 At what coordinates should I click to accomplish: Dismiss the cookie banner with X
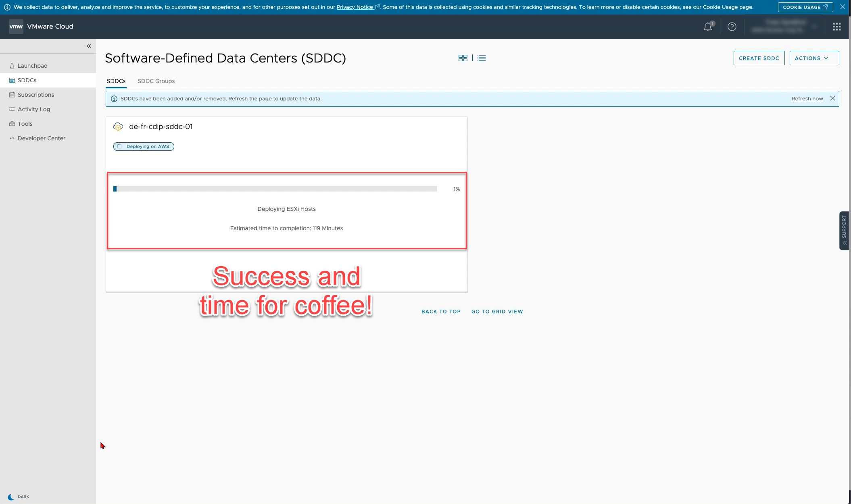point(843,7)
